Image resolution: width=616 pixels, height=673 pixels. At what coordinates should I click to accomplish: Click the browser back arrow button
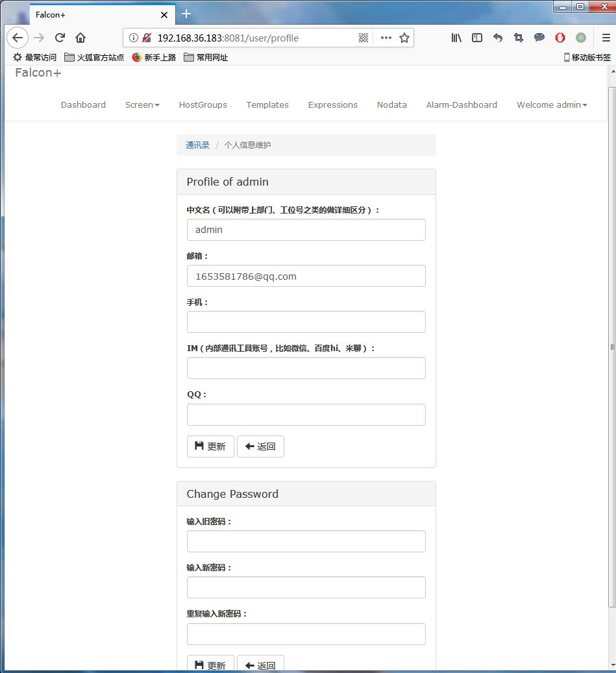[x=18, y=38]
